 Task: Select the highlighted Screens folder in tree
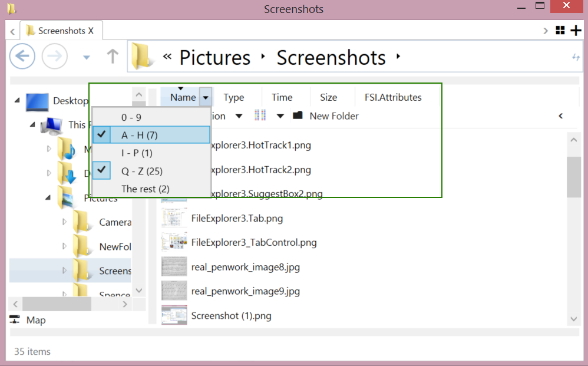coord(115,271)
